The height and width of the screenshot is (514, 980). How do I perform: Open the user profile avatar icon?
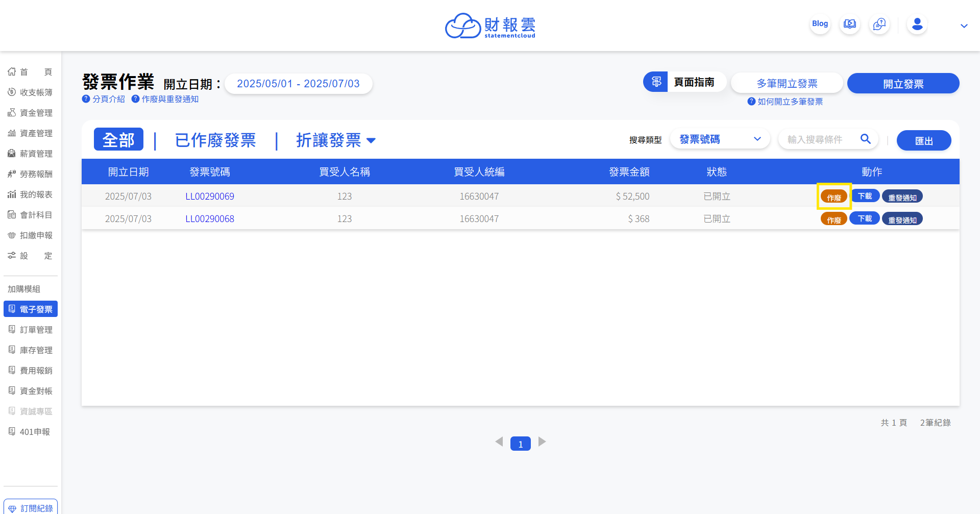pyautogui.click(x=917, y=24)
